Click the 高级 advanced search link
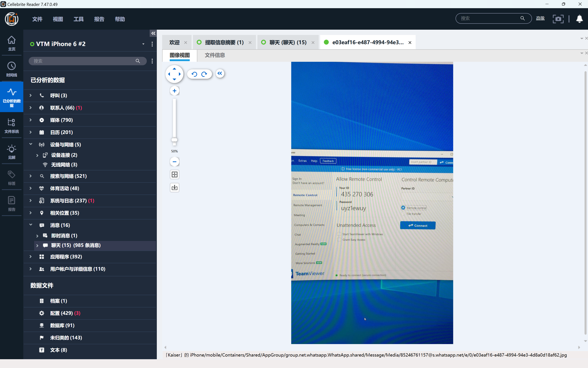The height and width of the screenshot is (368, 588). coord(540,18)
